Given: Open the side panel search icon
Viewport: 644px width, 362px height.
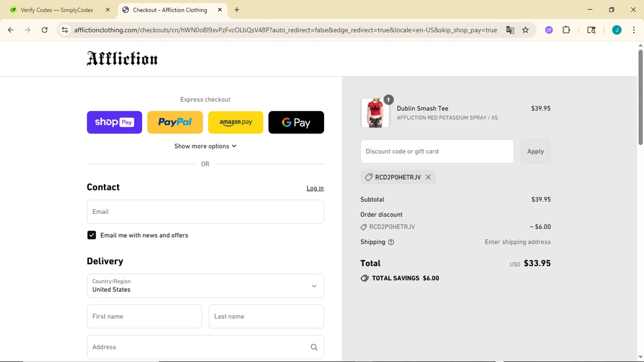Looking at the screenshot, I should click(591, 30).
